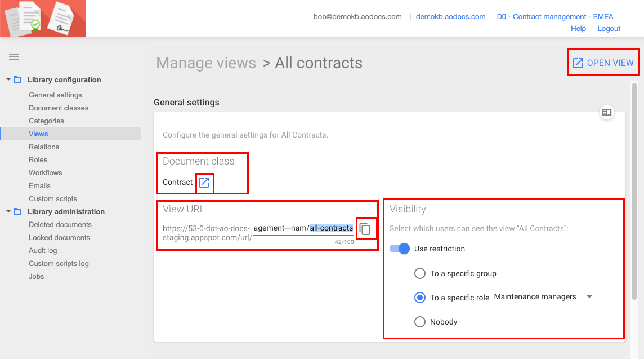644x359 pixels.
Task: Open the hamburger menu icon
Action: (x=14, y=57)
